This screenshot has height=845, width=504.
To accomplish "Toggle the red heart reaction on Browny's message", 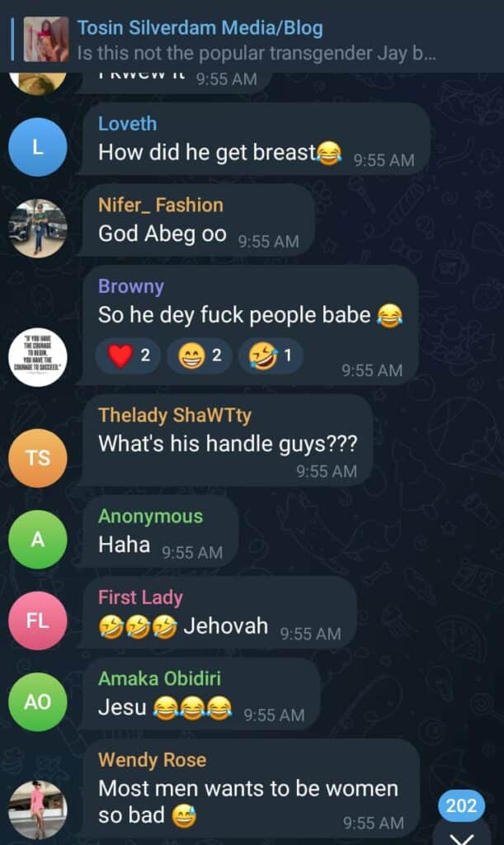I will click(x=128, y=356).
